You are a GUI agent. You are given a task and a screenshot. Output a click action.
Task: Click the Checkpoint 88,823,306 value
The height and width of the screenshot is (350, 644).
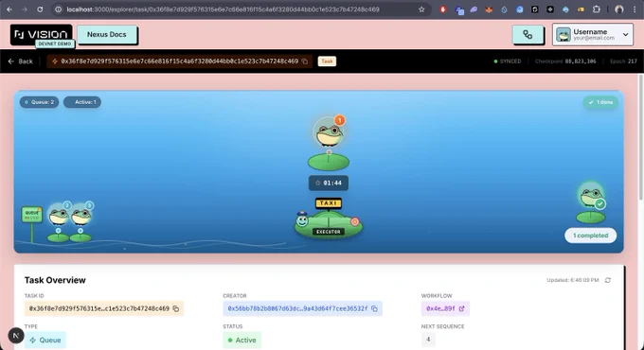pyautogui.click(x=580, y=61)
